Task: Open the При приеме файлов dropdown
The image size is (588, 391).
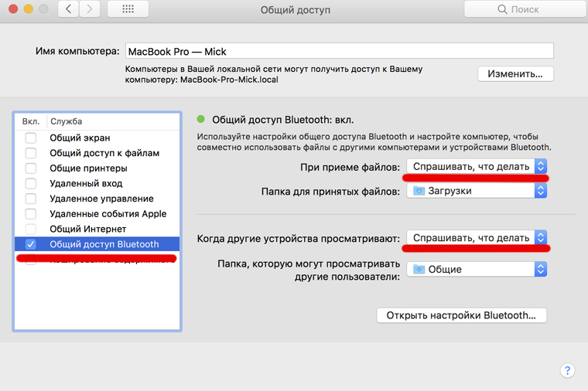Action: click(x=477, y=166)
